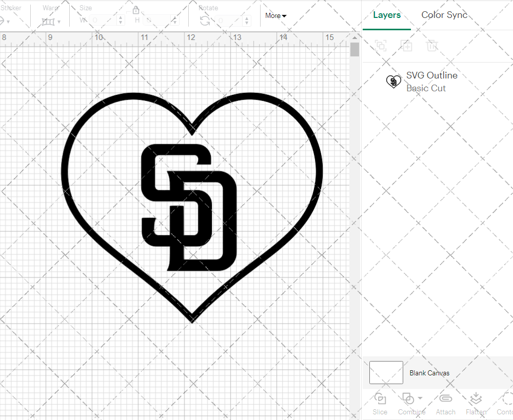
Task: Click the Blank Canvas white swatch
Action: [386, 373]
